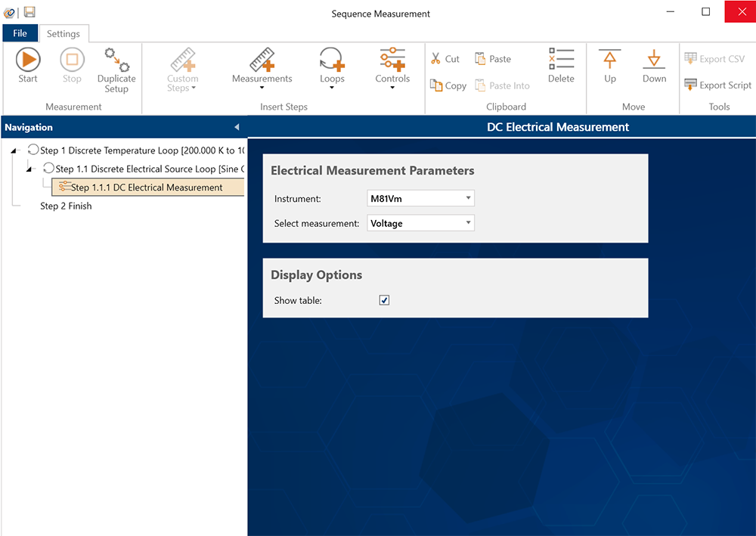This screenshot has height=536, width=756.
Task: Open the Select measurement Voltage dropdown
Action: click(x=420, y=223)
